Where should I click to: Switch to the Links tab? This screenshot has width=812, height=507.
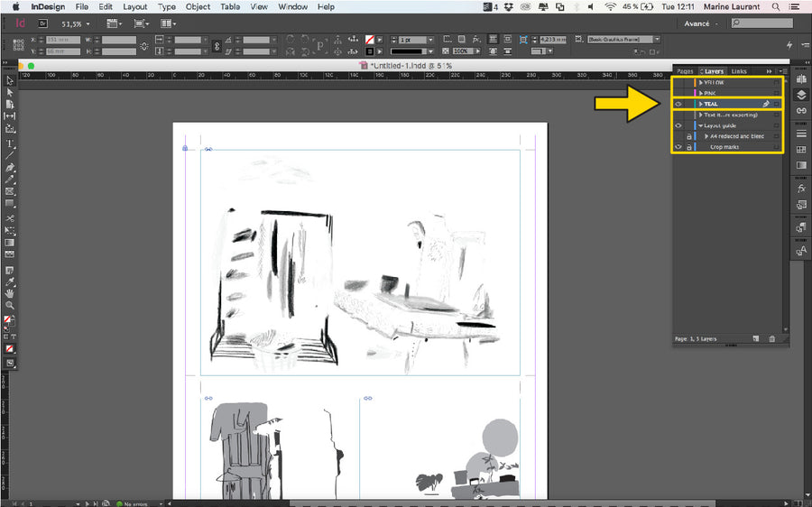739,71
